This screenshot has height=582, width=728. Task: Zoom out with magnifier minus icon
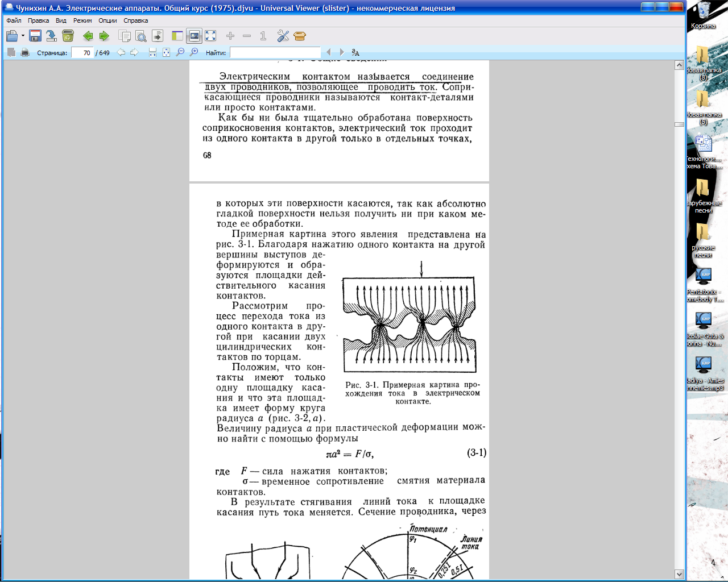pos(180,52)
